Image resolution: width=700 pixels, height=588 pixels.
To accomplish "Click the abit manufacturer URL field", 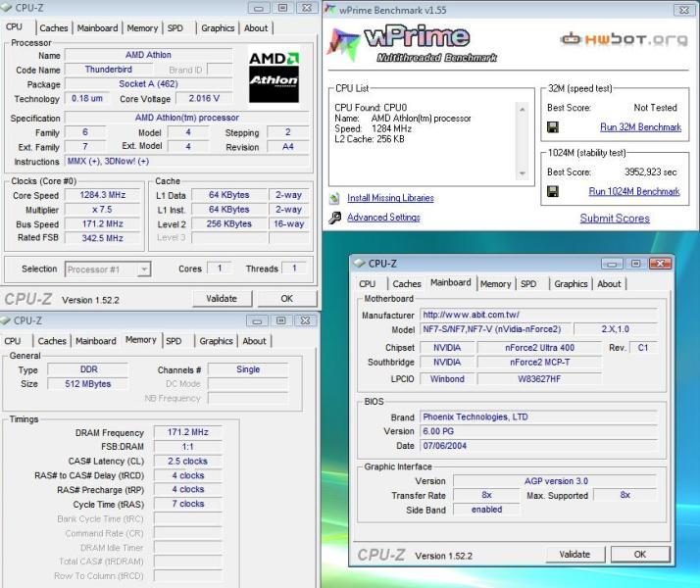I will 539,315.
